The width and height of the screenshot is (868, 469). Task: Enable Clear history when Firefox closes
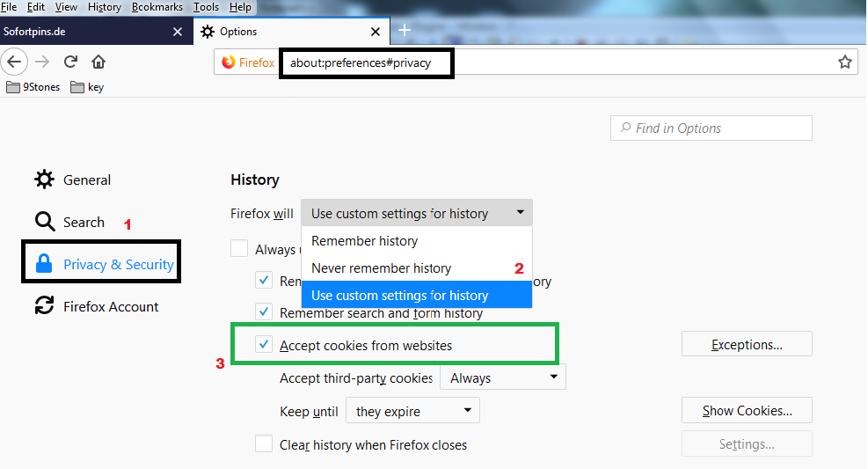pyautogui.click(x=264, y=443)
